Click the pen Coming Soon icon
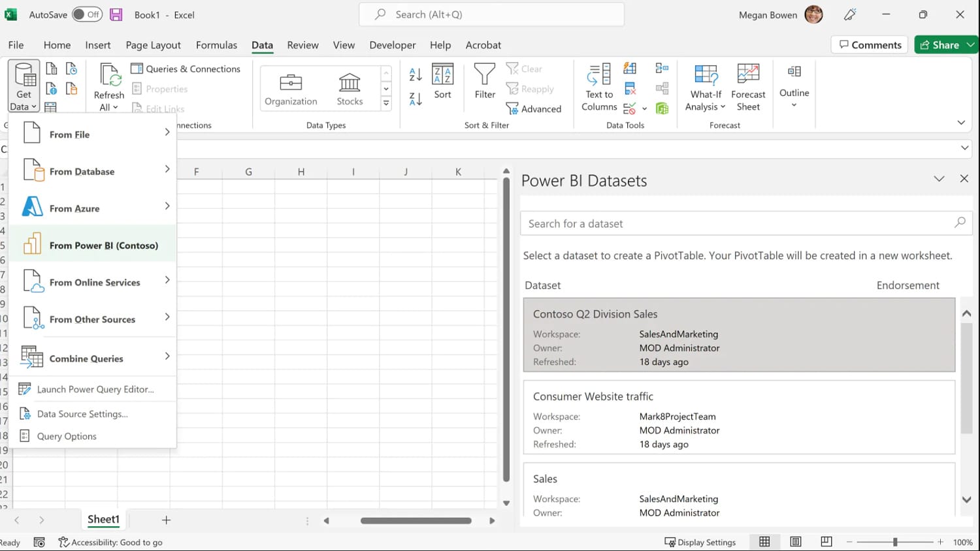 (x=850, y=14)
